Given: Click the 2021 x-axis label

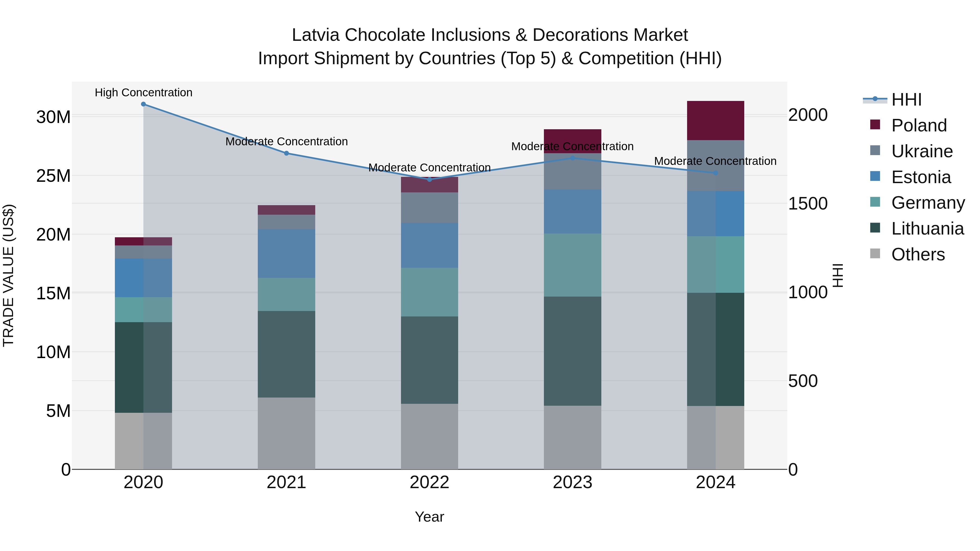Looking at the screenshot, I should point(286,482).
